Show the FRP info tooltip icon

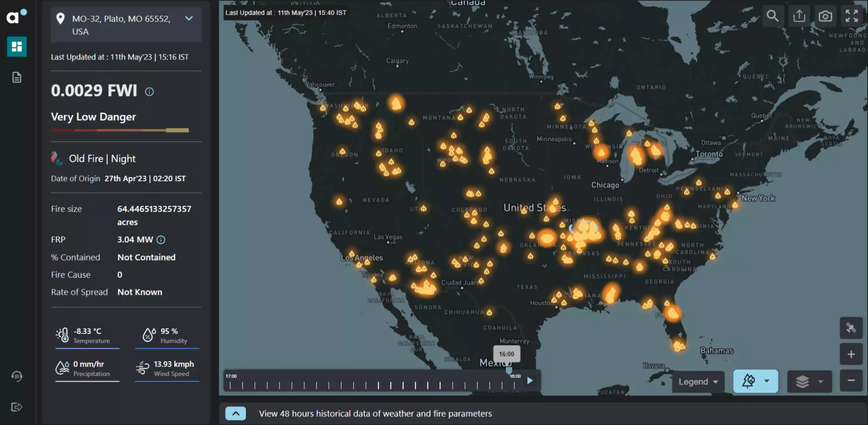pyautogui.click(x=161, y=239)
